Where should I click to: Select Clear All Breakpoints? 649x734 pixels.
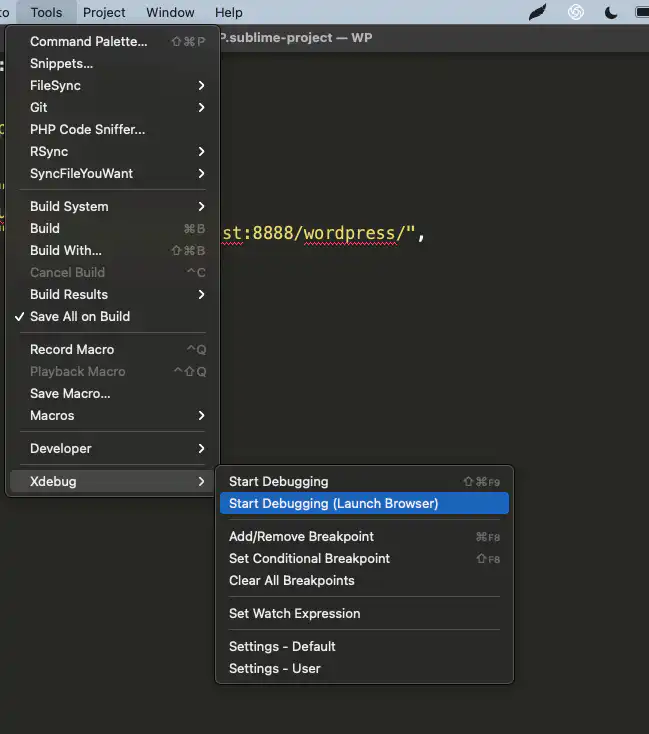(x=291, y=580)
